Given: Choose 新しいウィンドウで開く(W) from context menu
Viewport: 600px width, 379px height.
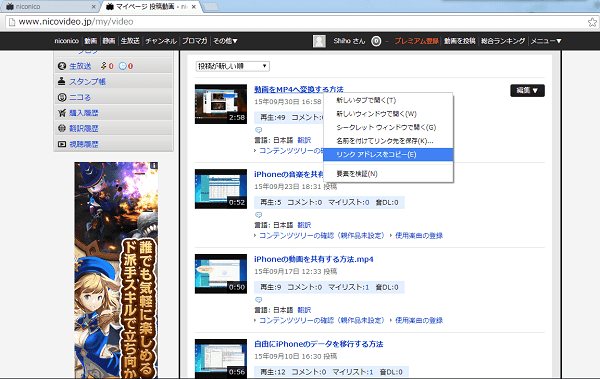Looking at the screenshot, I should (388, 114).
